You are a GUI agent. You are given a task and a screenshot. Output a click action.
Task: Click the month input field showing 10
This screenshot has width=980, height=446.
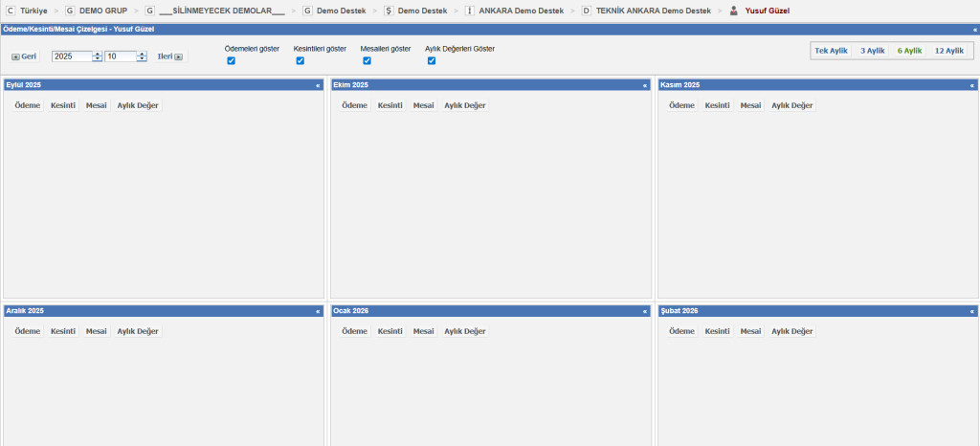[122, 56]
